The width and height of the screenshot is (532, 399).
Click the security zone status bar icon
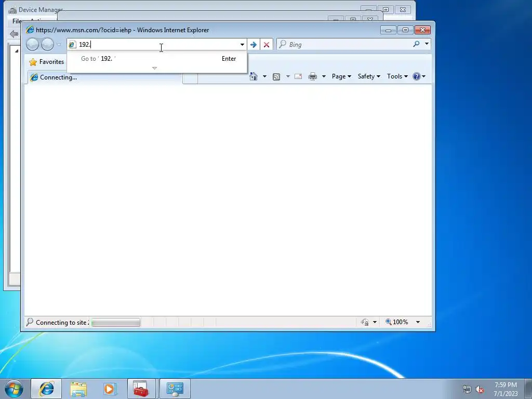[x=365, y=322]
